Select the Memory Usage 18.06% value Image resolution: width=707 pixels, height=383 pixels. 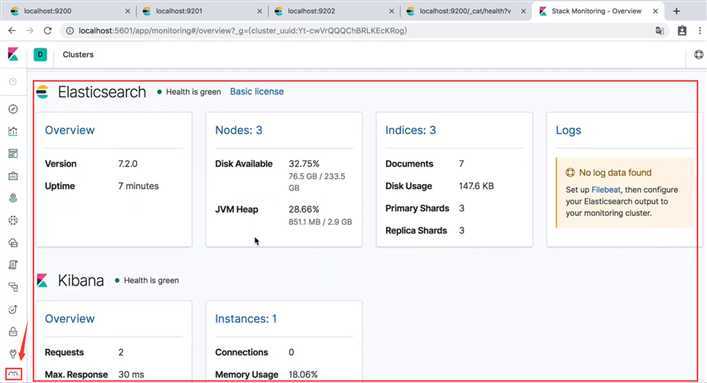(x=303, y=374)
